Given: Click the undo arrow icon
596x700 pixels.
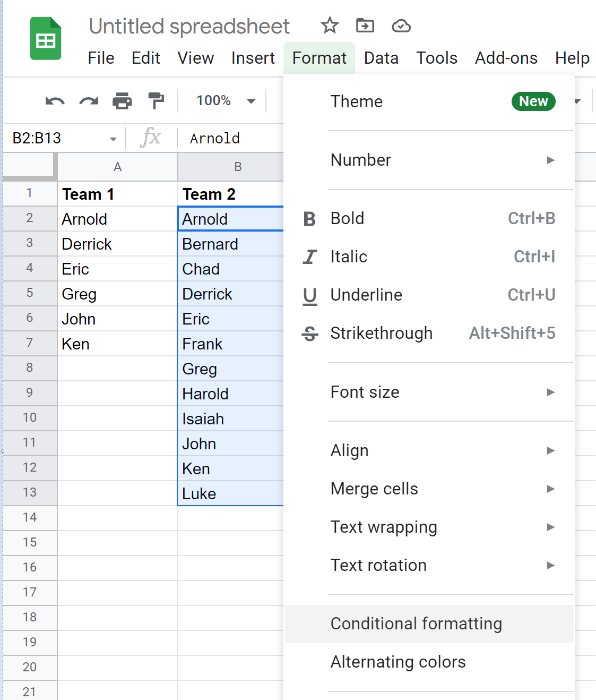Looking at the screenshot, I should [x=55, y=101].
